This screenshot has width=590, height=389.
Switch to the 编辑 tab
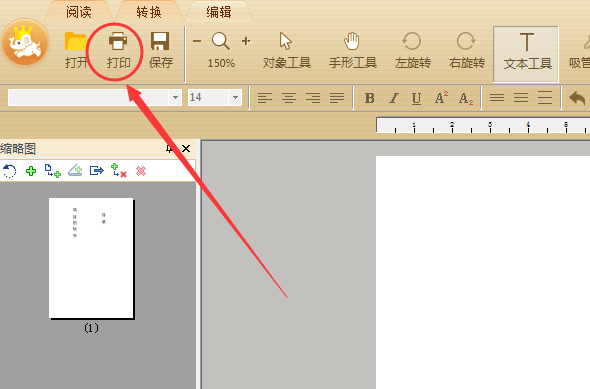point(219,12)
